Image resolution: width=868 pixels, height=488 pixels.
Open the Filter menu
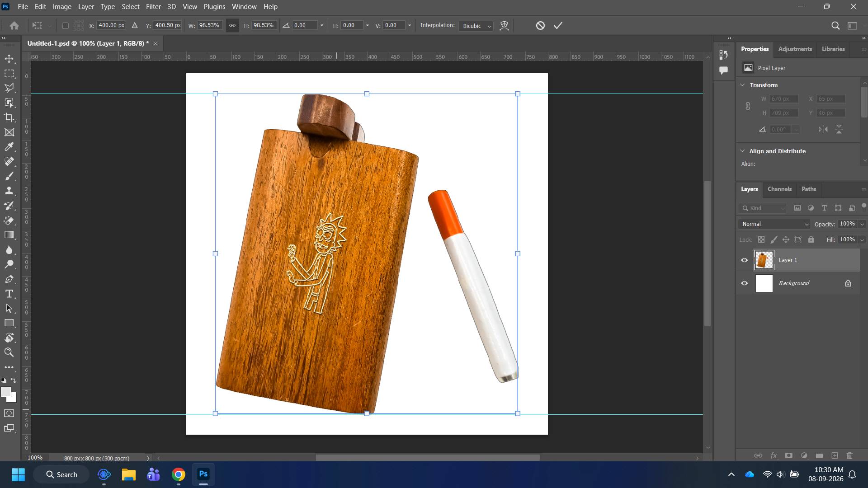tap(153, 7)
